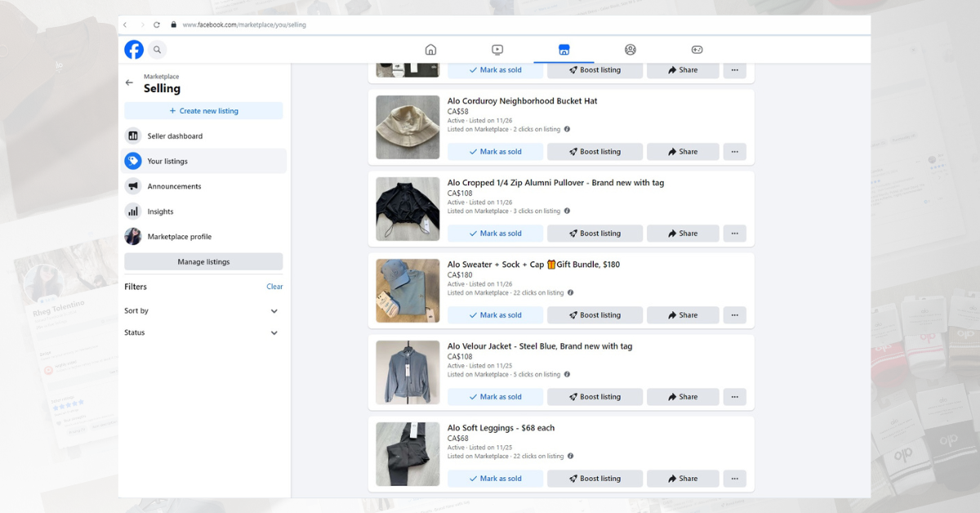
Task: Open the Cropped 1/4 Zip Pullover thumbnail
Action: pyautogui.click(x=408, y=209)
